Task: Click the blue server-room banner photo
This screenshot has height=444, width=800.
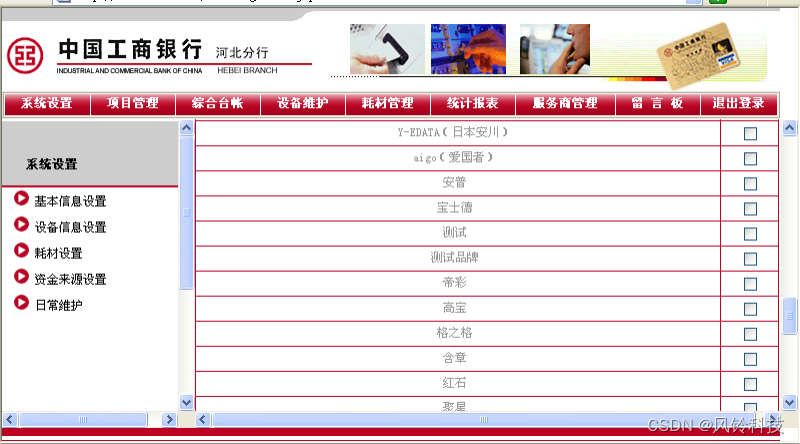Action: pos(468,49)
